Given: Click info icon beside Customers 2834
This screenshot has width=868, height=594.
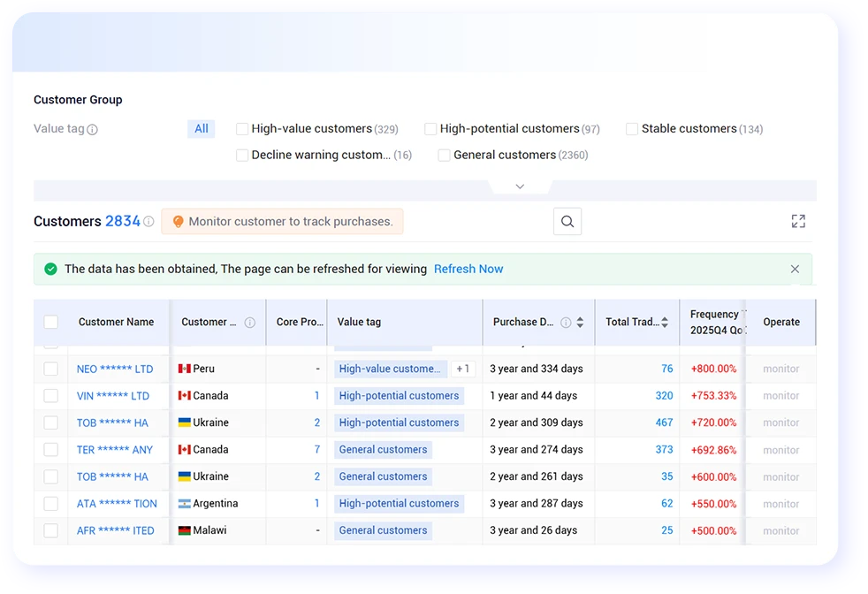Looking at the screenshot, I should point(148,222).
